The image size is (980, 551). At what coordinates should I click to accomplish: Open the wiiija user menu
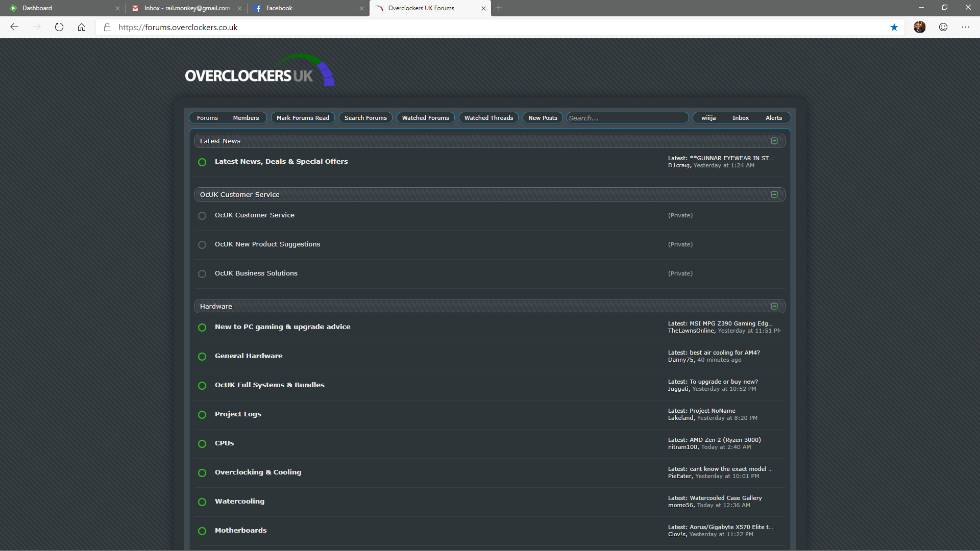708,118
